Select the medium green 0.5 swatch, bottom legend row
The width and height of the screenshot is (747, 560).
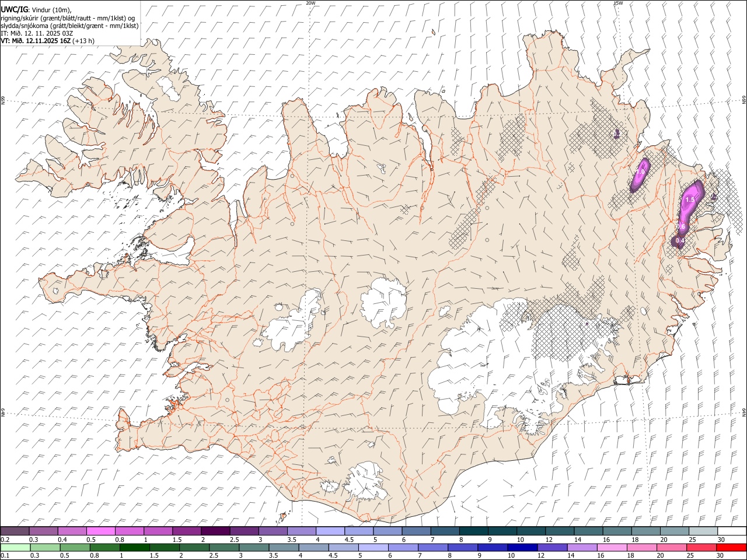pyautogui.click(x=75, y=548)
